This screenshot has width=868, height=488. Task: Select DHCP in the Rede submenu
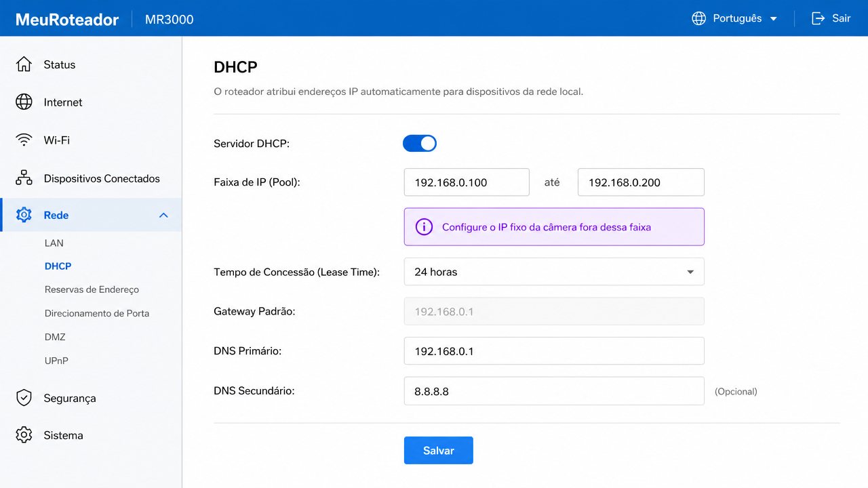point(58,266)
